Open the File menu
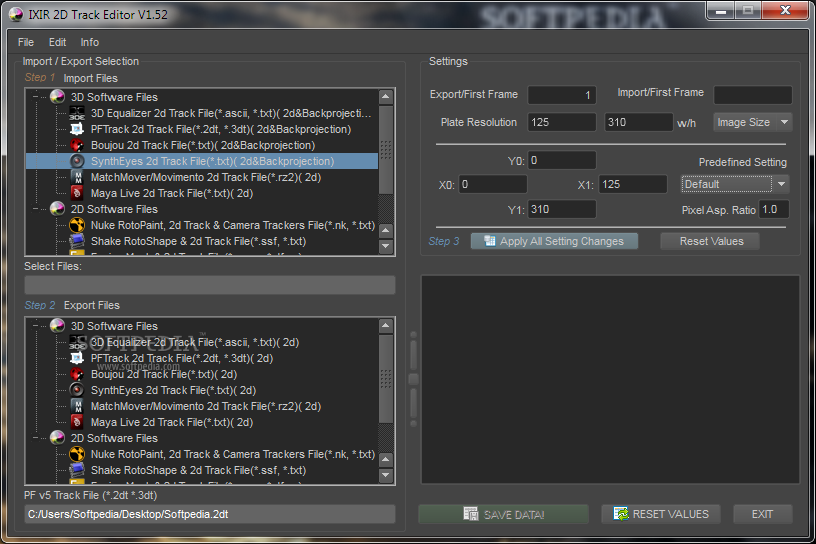The width and height of the screenshot is (816, 544). (x=26, y=42)
